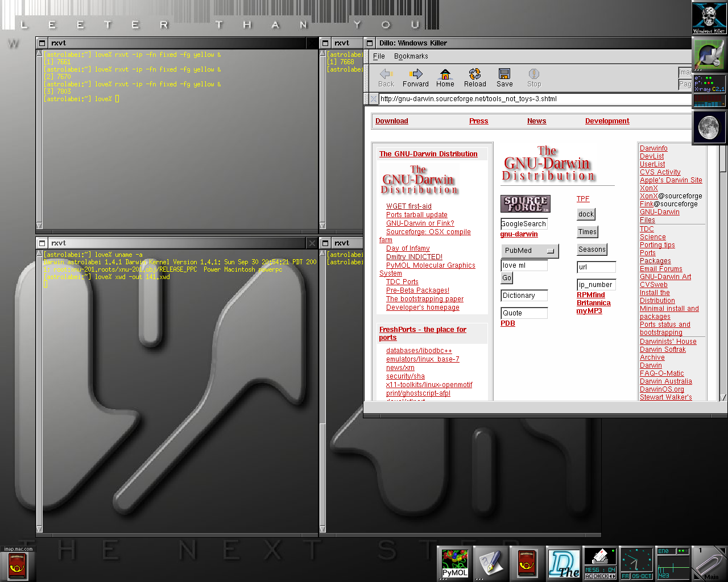Open the Bookmarks menu
Viewport: 728px width, 582px height.
[x=411, y=56]
